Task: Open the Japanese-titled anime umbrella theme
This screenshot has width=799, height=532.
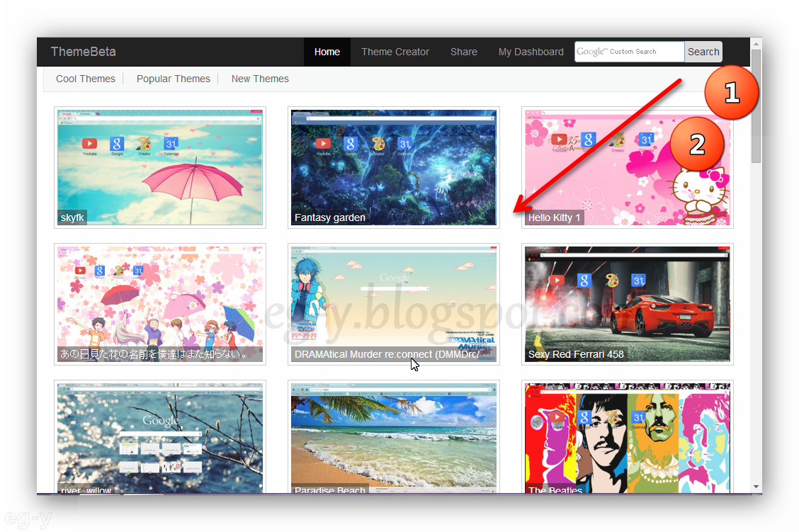Action: tap(160, 304)
